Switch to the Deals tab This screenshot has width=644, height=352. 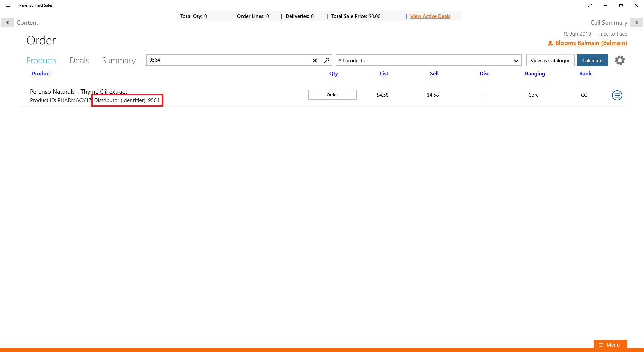tap(79, 60)
